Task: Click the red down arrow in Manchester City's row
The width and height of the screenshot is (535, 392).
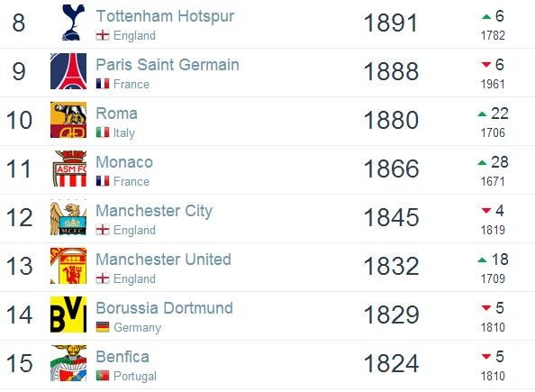Action: click(x=486, y=211)
